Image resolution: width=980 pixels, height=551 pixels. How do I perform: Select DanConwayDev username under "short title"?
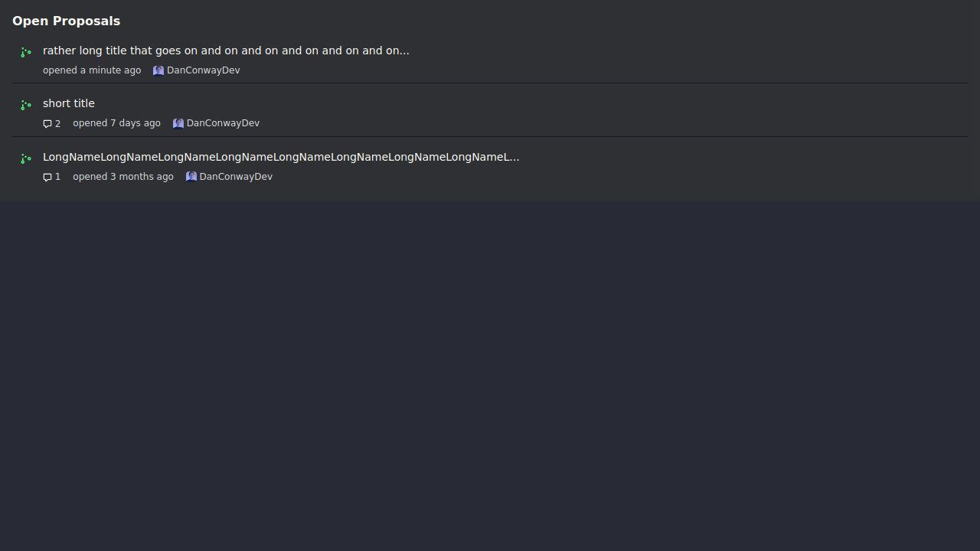223,123
